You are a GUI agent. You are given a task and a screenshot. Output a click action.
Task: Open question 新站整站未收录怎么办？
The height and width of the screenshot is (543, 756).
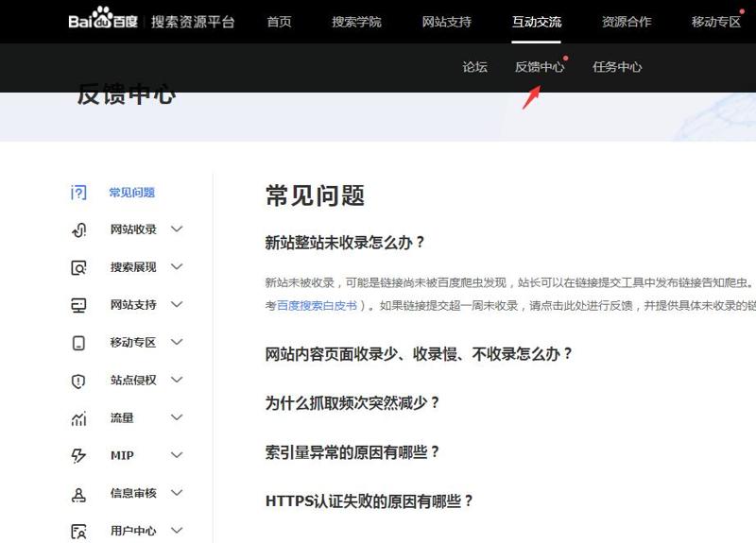pos(345,243)
